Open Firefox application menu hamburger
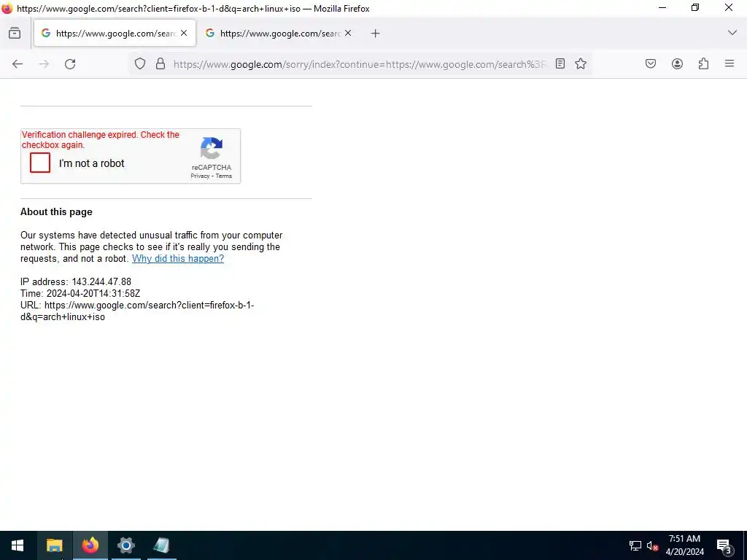Image resolution: width=747 pixels, height=560 pixels. point(729,63)
